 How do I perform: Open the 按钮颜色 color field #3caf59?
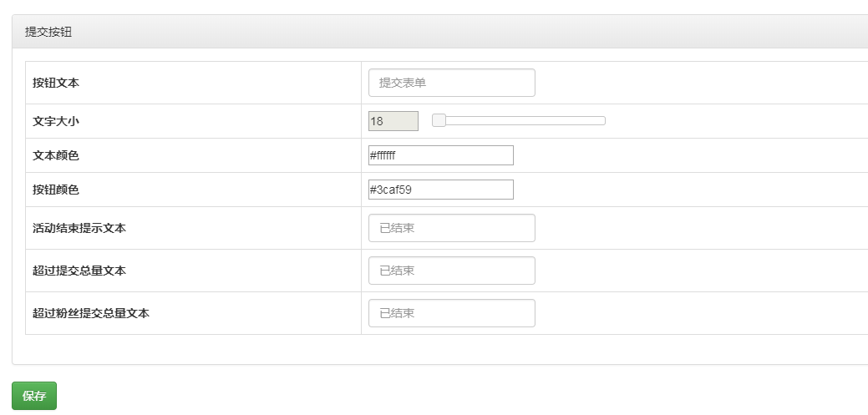(x=441, y=190)
